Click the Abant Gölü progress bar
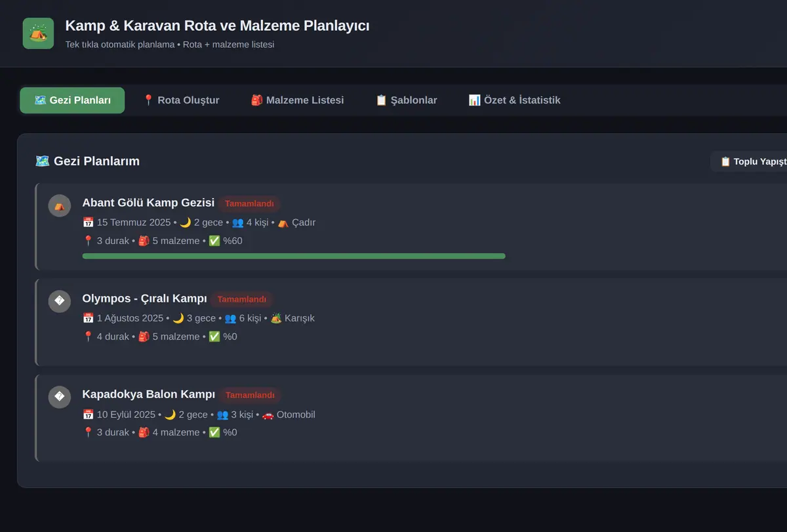The height and width of the screenshot is (532, 787). pos(294,256)
